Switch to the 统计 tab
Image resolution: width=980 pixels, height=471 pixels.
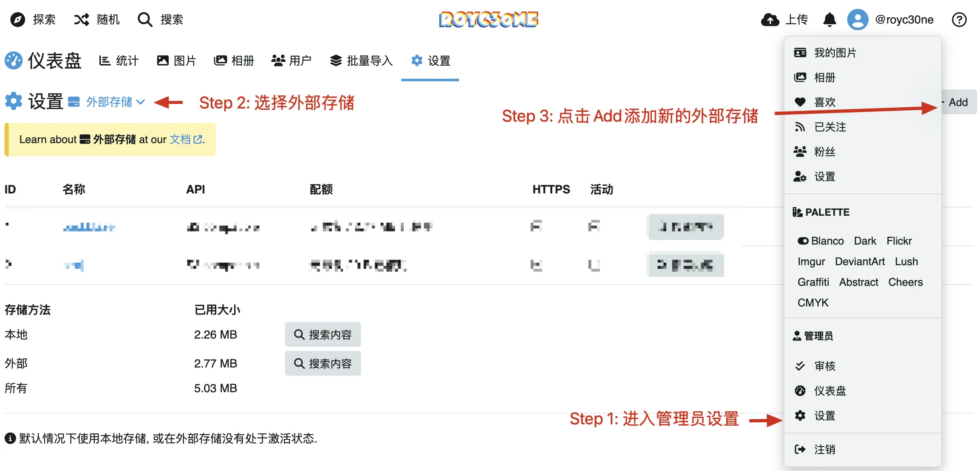120,61
